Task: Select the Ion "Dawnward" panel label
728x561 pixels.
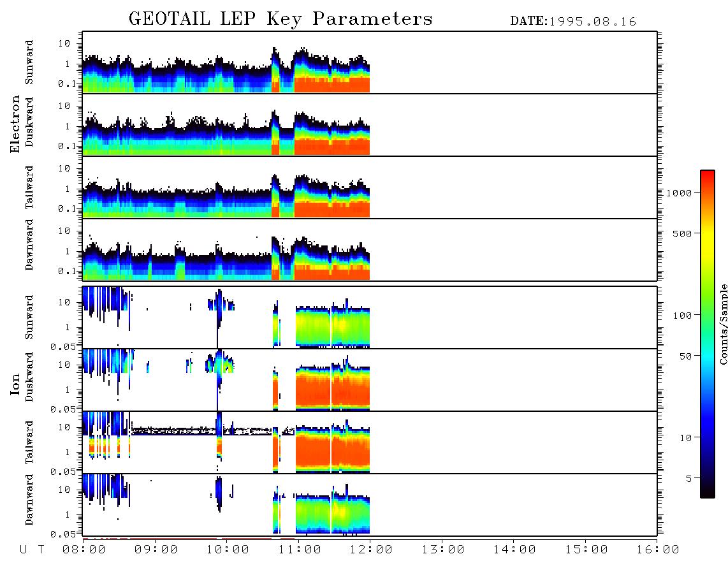Action: [29, 500]
